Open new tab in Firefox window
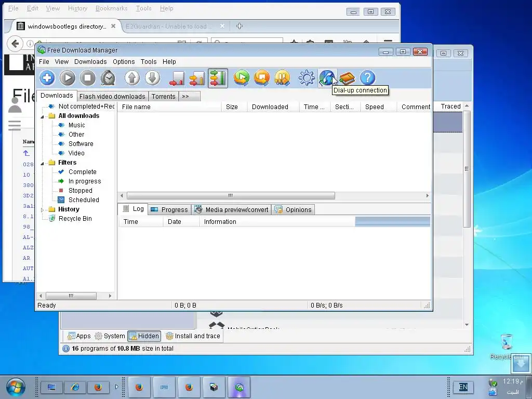532x399 pixels. (x=239, y=26)
